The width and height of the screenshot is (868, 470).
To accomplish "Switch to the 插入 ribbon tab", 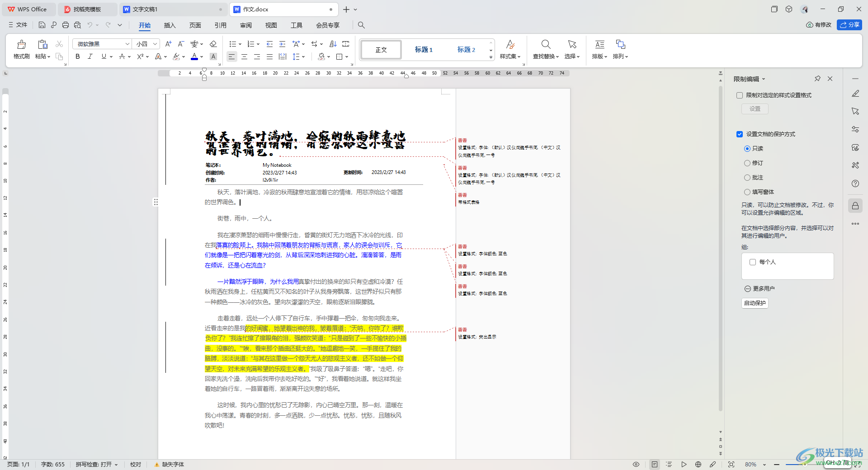I will point(170,25).
